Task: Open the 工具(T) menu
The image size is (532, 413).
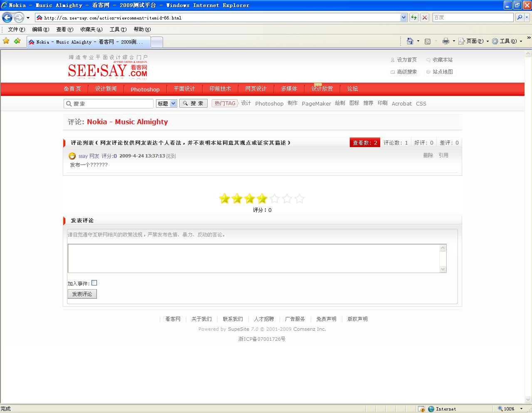Action: click(118, 29)
